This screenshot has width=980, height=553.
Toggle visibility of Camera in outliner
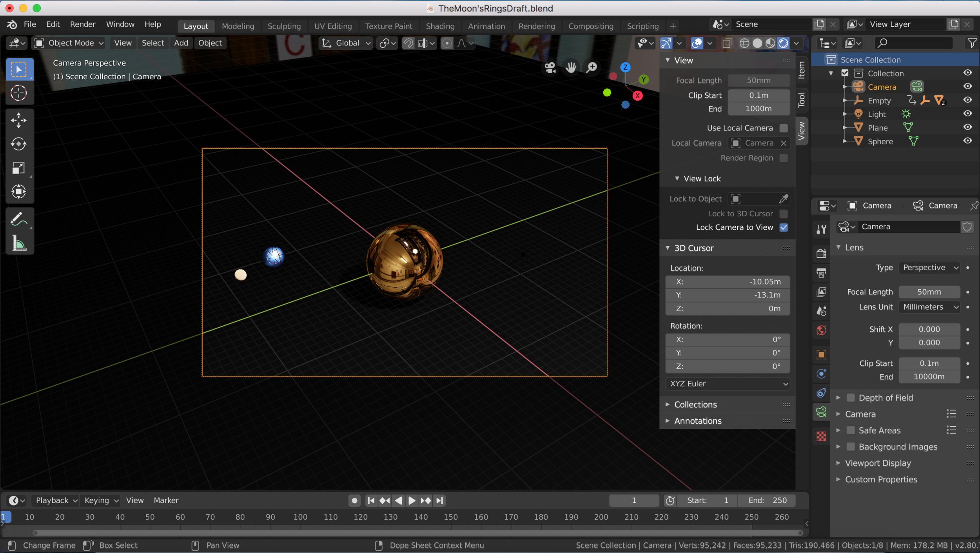point(967,87)
